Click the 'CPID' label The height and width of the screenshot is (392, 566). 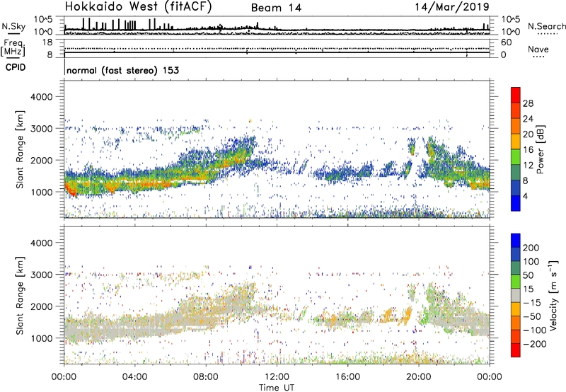click(x=16, y=67)
